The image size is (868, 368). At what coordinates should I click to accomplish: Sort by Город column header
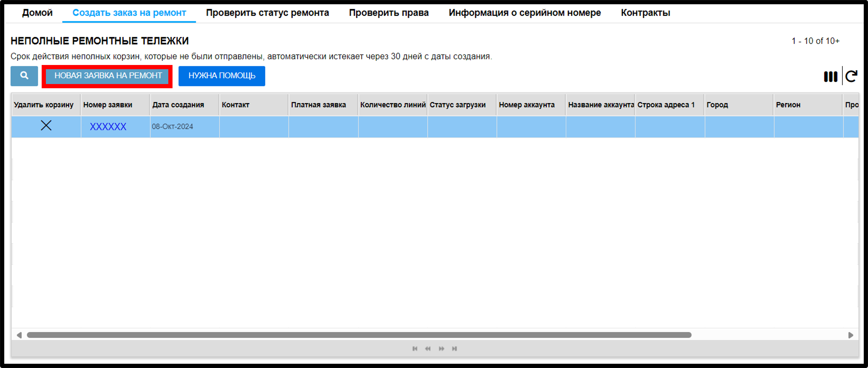739,105
